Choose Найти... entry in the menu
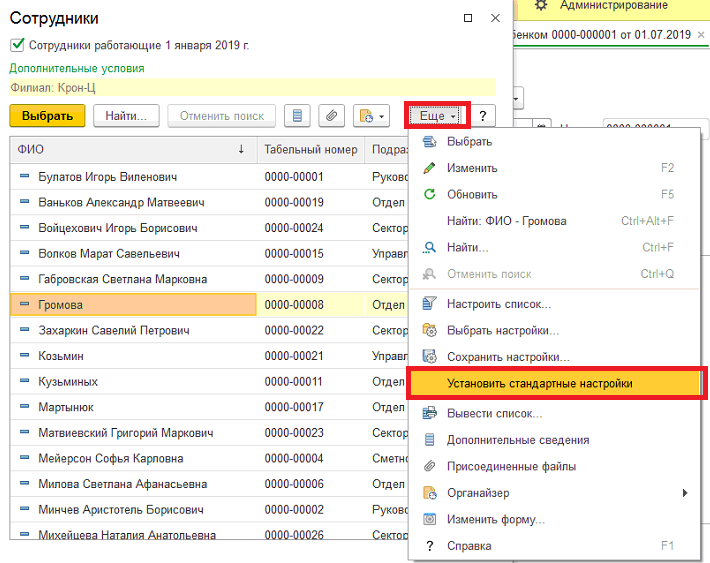This screenshot has width=710, height=563. 555,248
